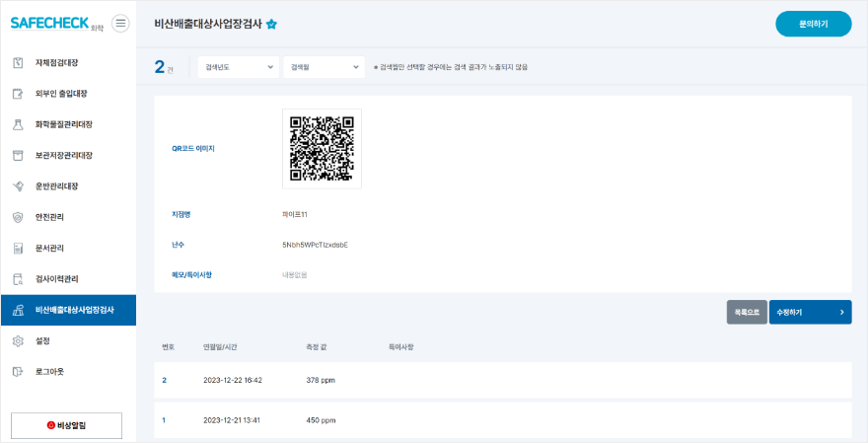This screenshot has height=443, width=868.
Task: Click measurement value 378 ppm
Action: click(321, 381)
